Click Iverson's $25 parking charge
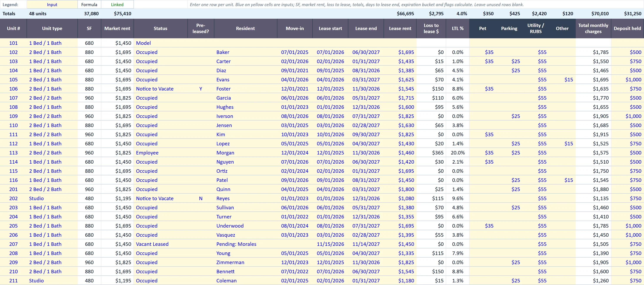 509,116
